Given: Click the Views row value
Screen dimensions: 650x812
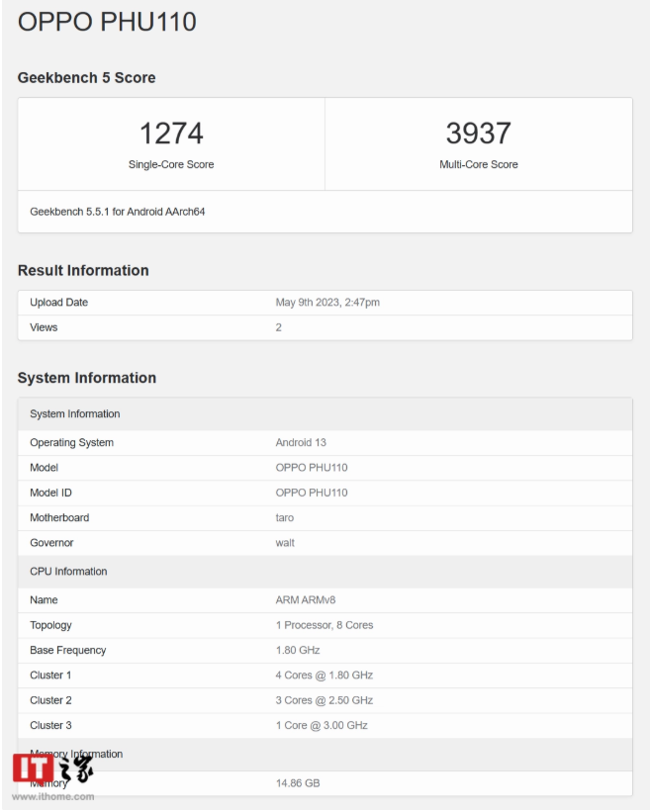Looking at the screenshot, I should [279, 327].
